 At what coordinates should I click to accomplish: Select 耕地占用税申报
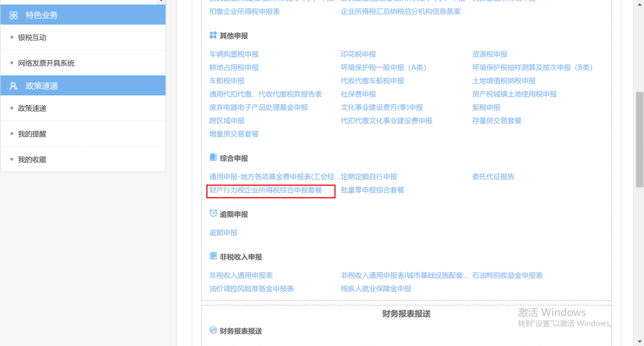[x=234, y=67]
